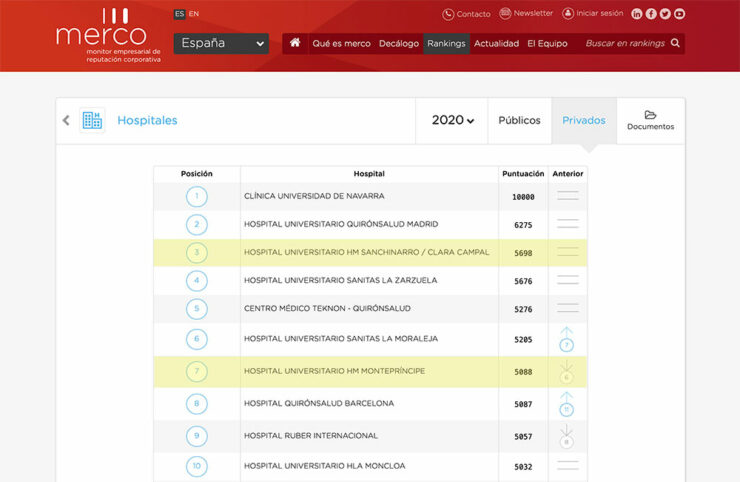Click the Anterior column header
This screenshot has height=482, width=740.
568,174
